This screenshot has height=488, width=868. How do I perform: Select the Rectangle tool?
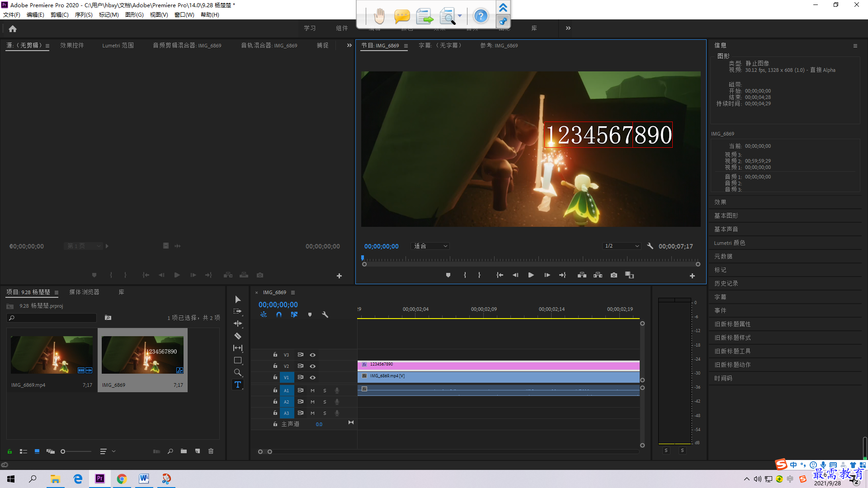coord(238,360)
